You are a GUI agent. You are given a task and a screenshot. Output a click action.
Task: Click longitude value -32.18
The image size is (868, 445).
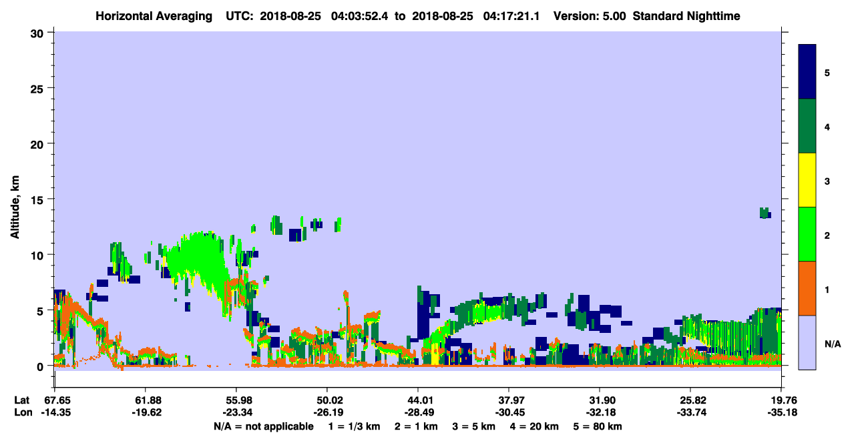pyautogui.click(x=600, y=412)
